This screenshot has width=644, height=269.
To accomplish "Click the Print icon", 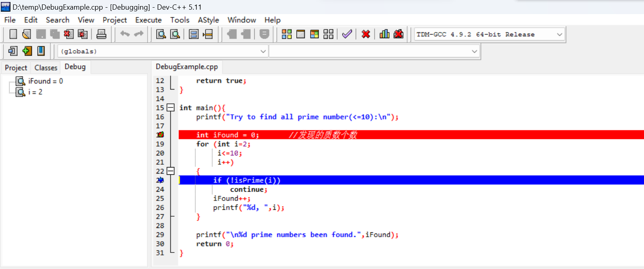I will pyautogui.click(x=101, y=34).
